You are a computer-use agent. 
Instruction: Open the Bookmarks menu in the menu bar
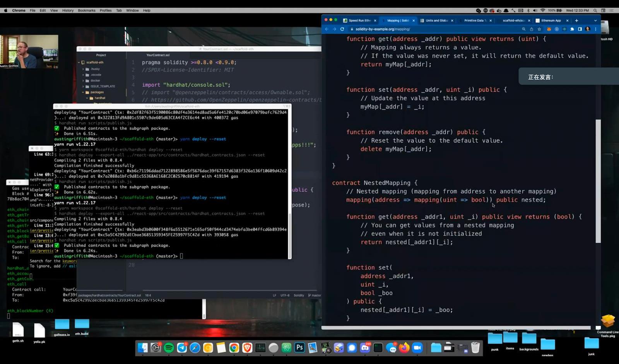[86, 10]
